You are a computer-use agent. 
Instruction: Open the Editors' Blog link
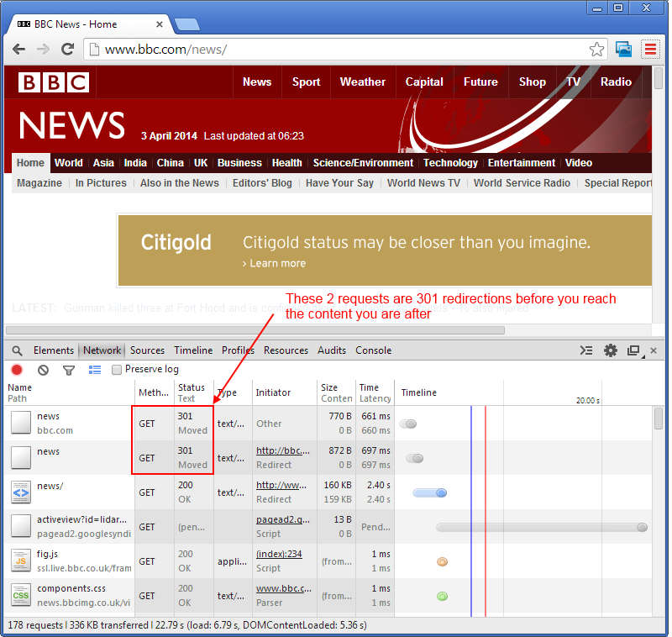(x=262, y=183)
